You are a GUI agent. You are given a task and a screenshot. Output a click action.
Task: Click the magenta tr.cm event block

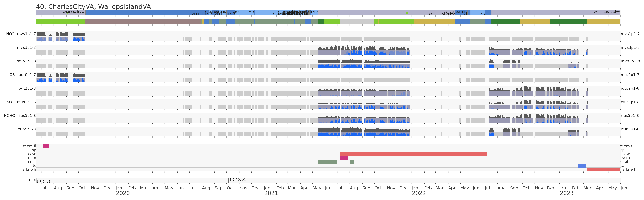pyautogui.click(x=343, y=158)
